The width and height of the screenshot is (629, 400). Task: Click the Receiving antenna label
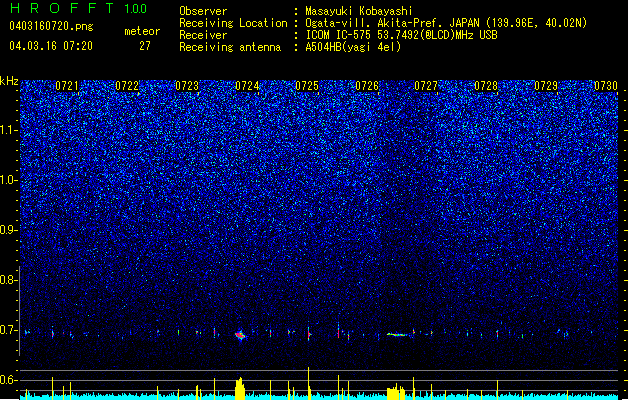pyautogui.click(x=230, y=47)
